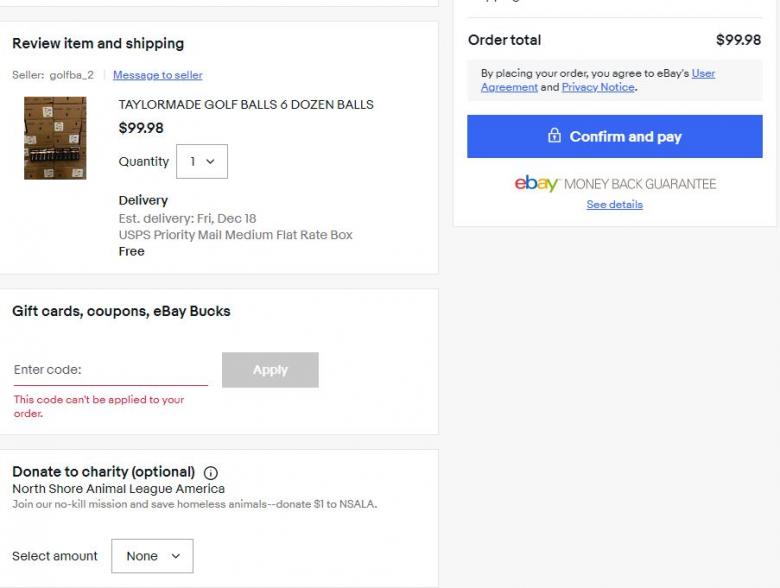Click the Order total amount $99.98
This screenshot has width=780, height=588.
(x=738, y=40)
